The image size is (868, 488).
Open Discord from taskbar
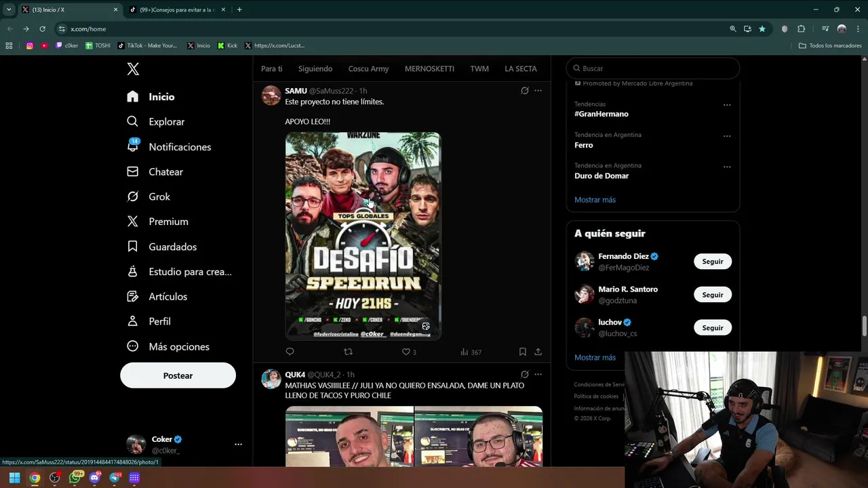[94, 478]
